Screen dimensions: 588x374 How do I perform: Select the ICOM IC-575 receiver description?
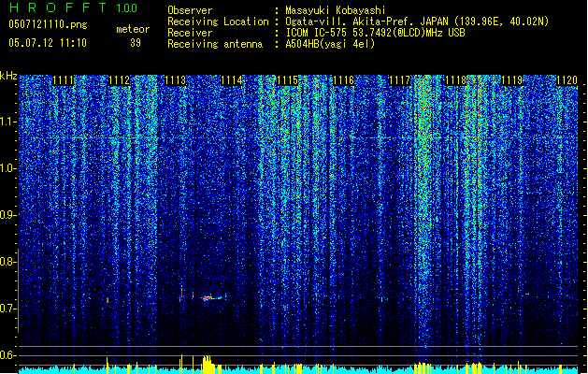point(375,33)
